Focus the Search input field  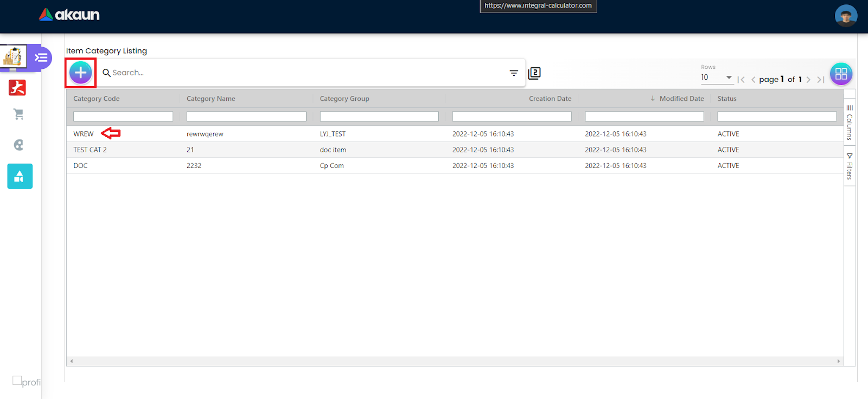[x=307, y=73]
